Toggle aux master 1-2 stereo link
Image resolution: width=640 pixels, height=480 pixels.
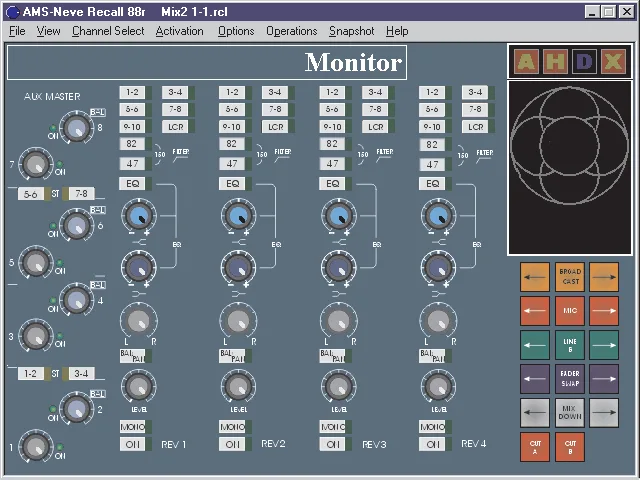point(33,373)
